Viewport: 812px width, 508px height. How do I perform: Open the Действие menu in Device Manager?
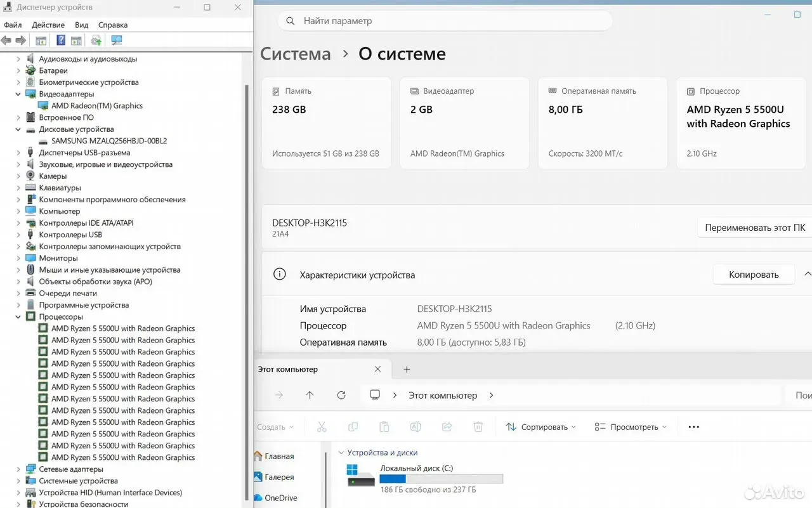click(x=48, y=25)
